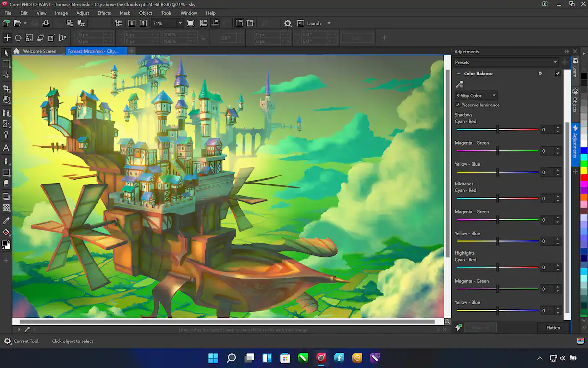Toggle the Color Balance adjustment checkbox
This screenshot has height=368, width=588.
click(558, 73)
